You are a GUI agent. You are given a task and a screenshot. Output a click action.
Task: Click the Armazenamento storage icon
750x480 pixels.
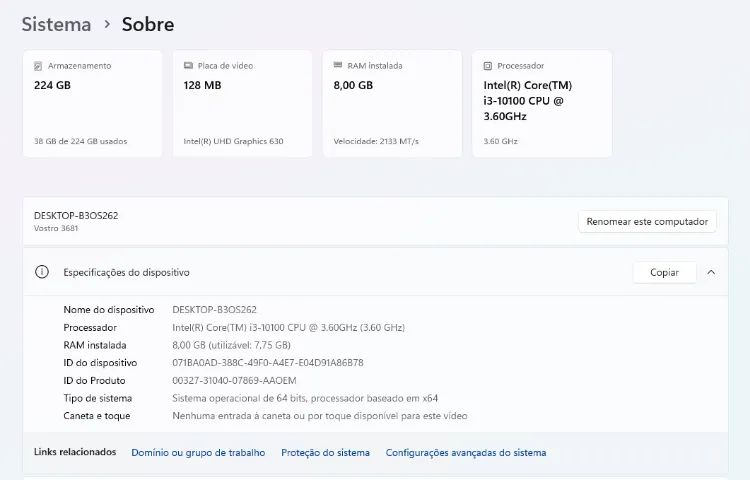click(38, 66)
